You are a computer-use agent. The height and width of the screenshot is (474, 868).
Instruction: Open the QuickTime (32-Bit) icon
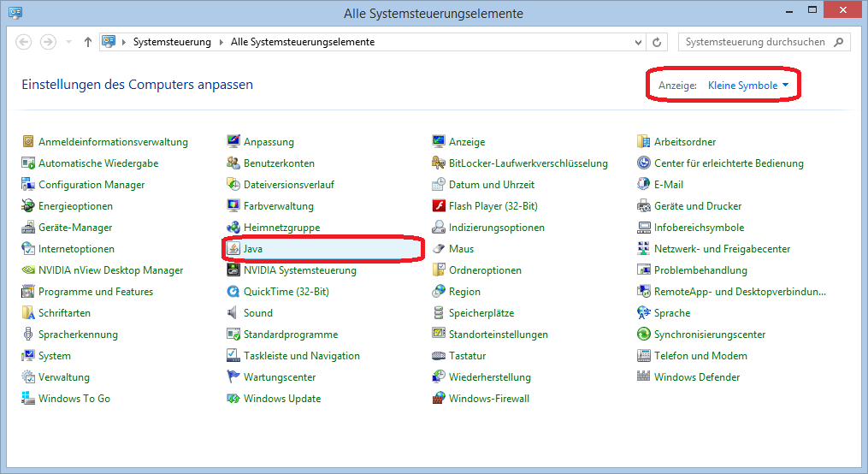coord(233,292)
